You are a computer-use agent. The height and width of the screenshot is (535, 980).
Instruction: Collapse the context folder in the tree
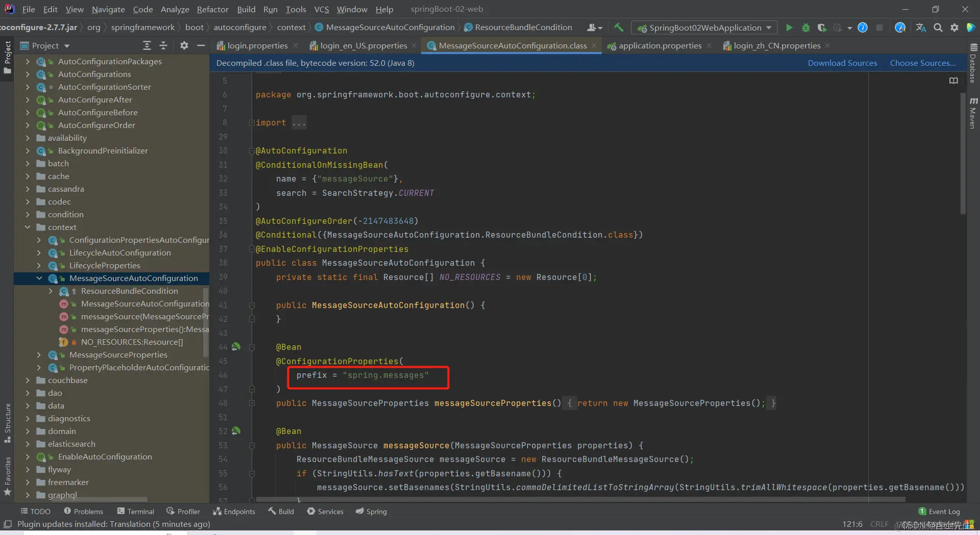(28, 227)
